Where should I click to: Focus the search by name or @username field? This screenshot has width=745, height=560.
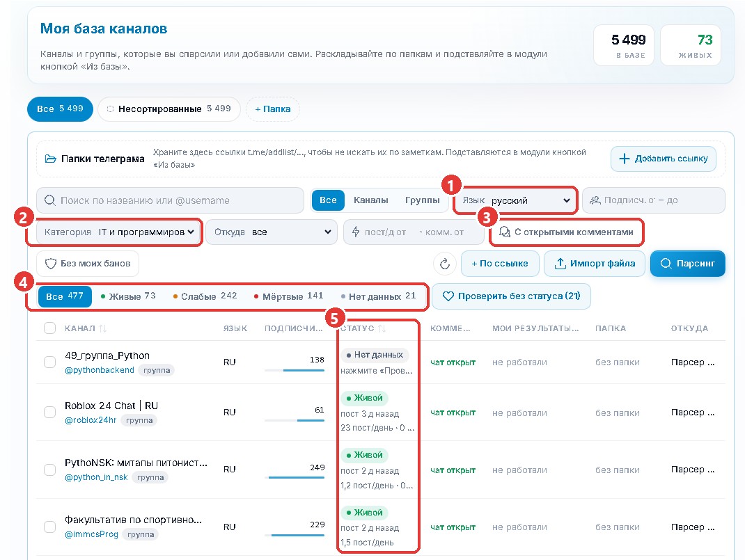pos(170,200)
